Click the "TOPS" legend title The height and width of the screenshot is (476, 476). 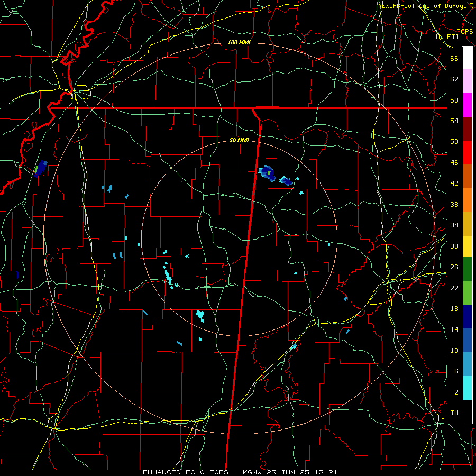[465, 31]
